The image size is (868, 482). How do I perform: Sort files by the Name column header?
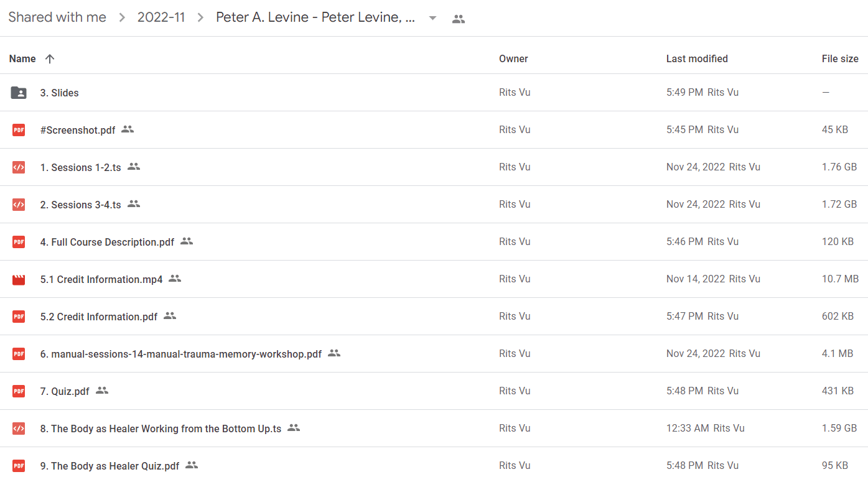(x=22, y=58)
